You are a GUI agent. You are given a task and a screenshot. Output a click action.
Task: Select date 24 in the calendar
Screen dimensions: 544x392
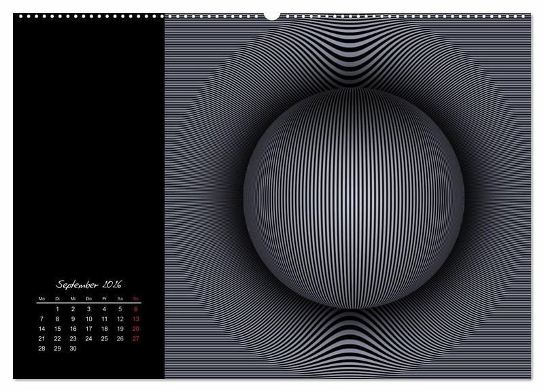coord(89,338)
